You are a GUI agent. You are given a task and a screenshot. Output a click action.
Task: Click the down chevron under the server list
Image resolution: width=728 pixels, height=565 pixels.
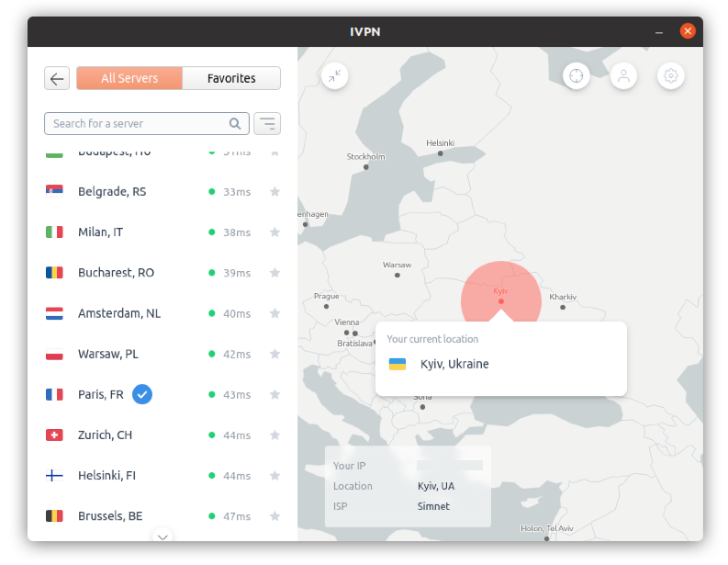coord(162,537)
